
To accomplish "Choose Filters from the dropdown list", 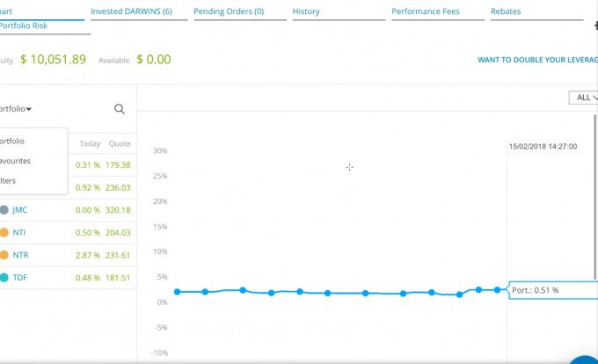I will pyautogui.click(x=8, y=180).
